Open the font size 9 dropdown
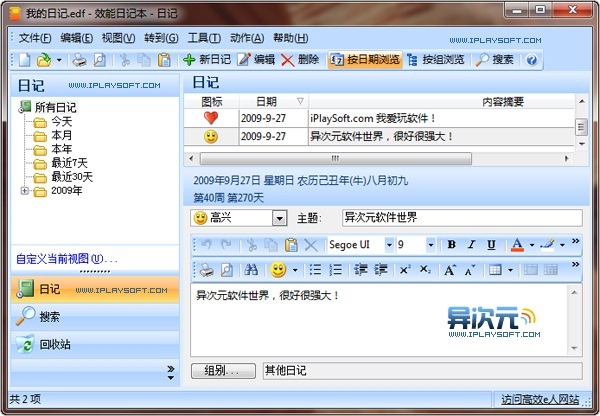Viewport: 600px width, 416px height. pos(430,245)
